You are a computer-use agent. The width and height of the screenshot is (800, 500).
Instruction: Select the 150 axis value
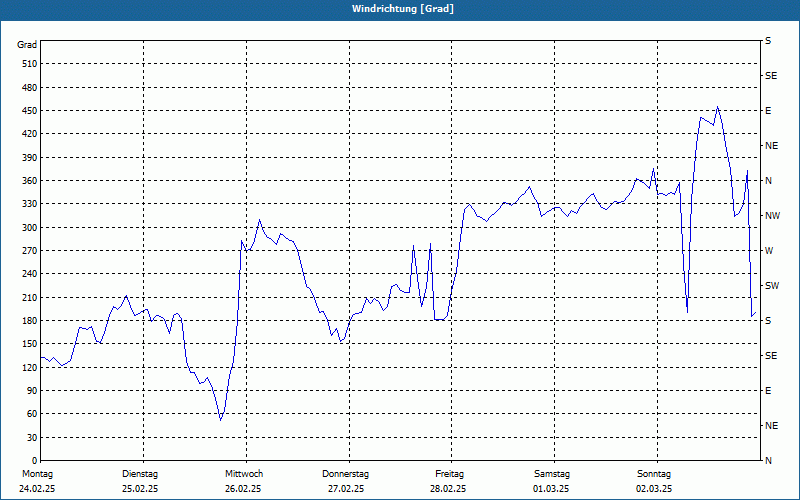(30, 343)
